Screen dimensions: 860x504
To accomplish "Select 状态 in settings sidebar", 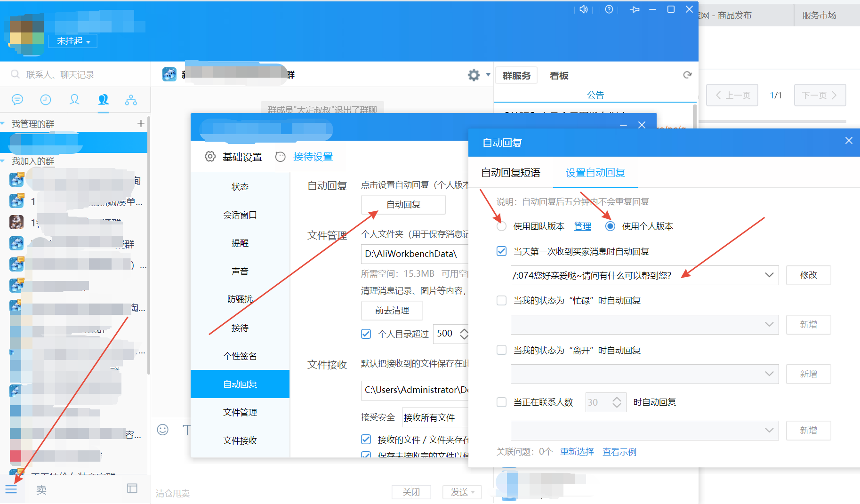I will point(240,187).
